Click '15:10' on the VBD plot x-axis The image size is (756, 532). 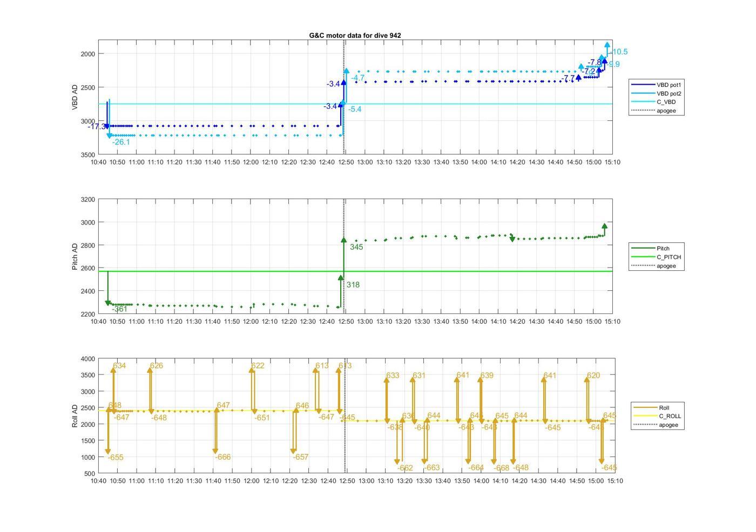(x=612, y=162)
